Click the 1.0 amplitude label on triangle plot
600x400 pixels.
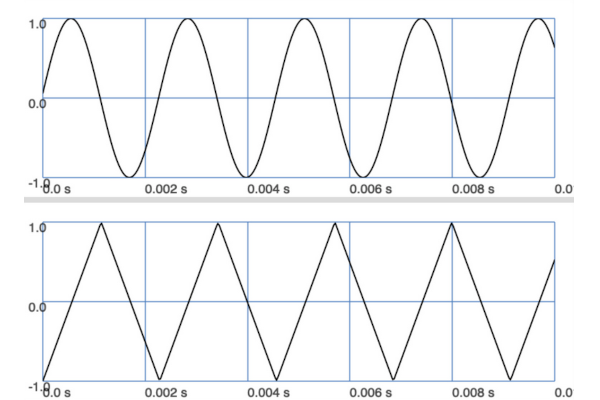click(36, 227)
